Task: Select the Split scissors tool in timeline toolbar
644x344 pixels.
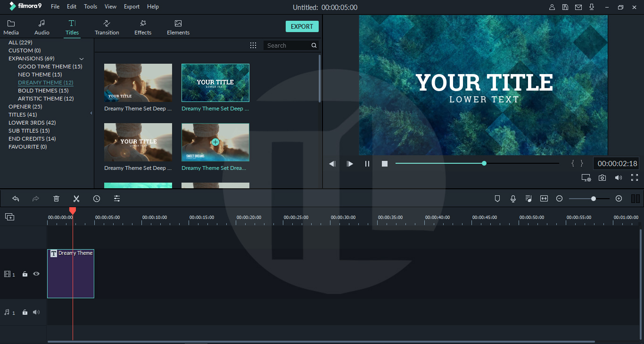Action: coord(76,198)
